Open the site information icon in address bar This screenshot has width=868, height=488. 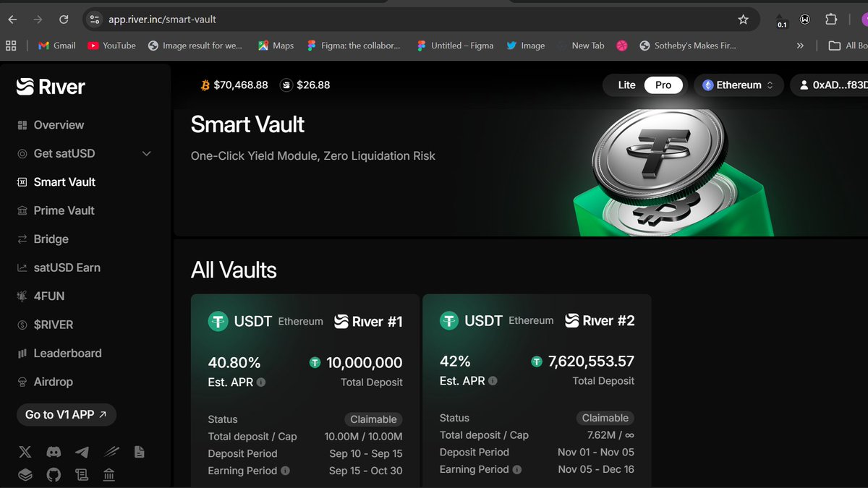click(94, 20)
